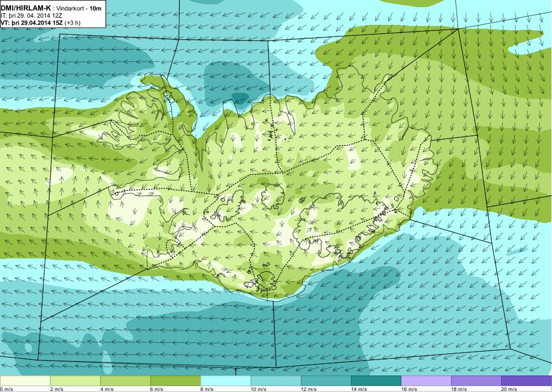This screenshot has height=392, width=552.
Task: Pick the 10–12 m/s turquoise legend swatch
Action: 276,381
